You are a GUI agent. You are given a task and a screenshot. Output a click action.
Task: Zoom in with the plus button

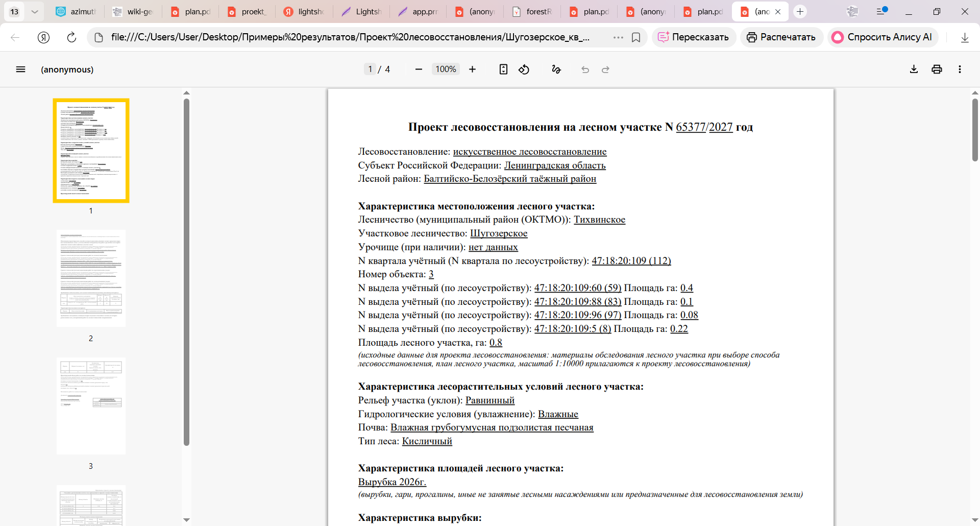[x=472, y=69]
